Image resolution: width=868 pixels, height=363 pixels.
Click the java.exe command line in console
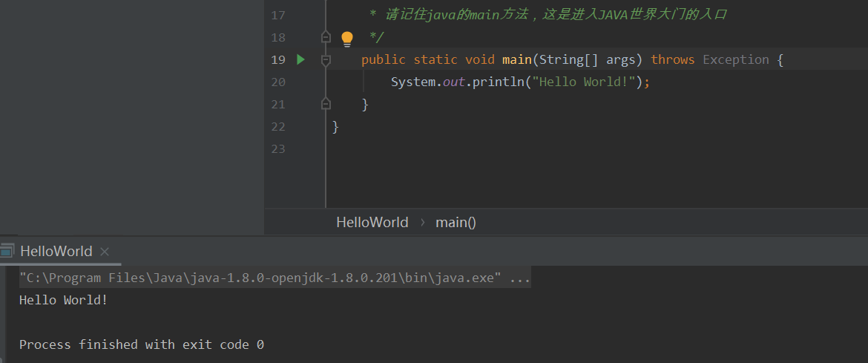(275, 278)
